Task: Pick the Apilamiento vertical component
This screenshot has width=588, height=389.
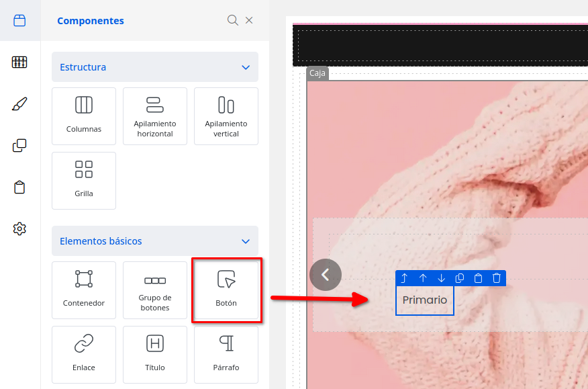Action: [226, 116]
